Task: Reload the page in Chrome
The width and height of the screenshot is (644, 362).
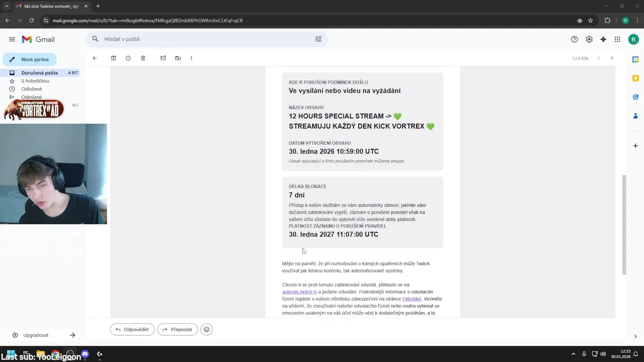Action: click(x=32, y=21)
